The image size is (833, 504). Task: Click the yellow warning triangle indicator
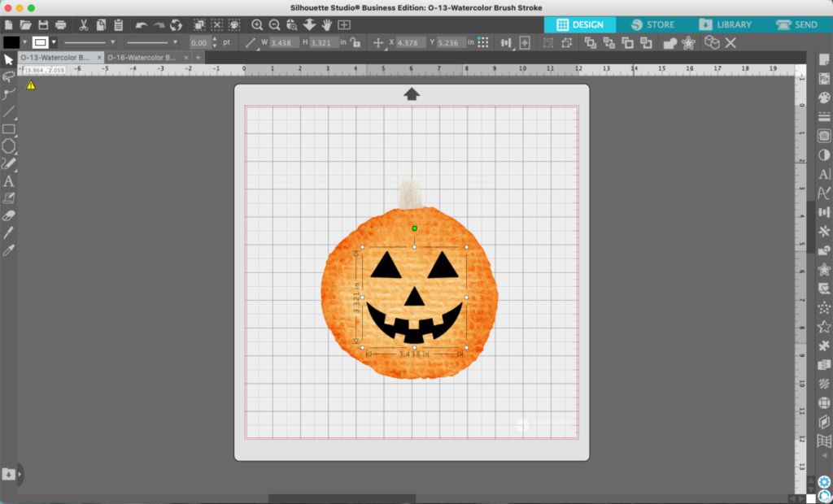coord(31,85)
